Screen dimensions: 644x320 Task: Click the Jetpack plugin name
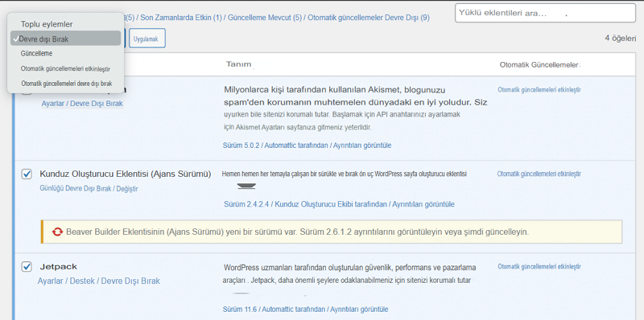[x=58, y=267]
